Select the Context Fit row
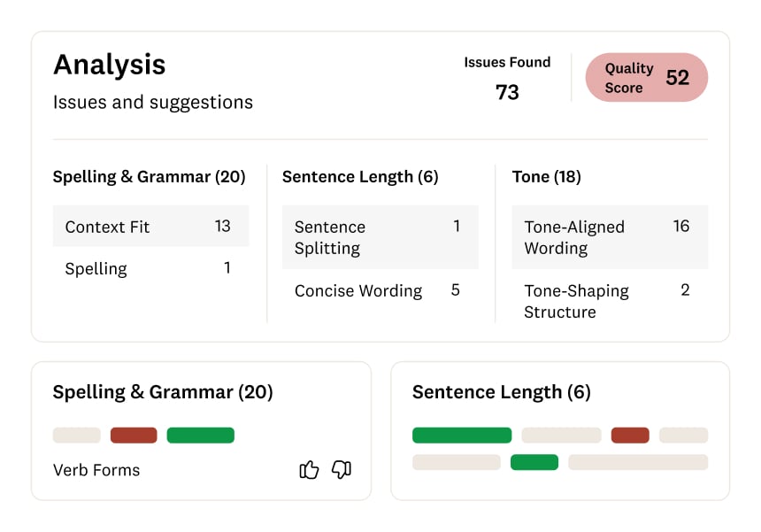 tap(150, 227)
